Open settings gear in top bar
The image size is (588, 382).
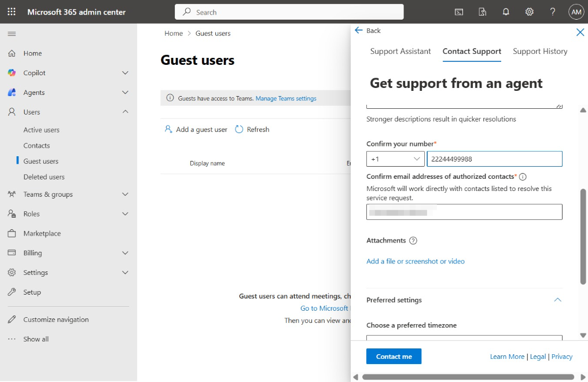[529, 12]
